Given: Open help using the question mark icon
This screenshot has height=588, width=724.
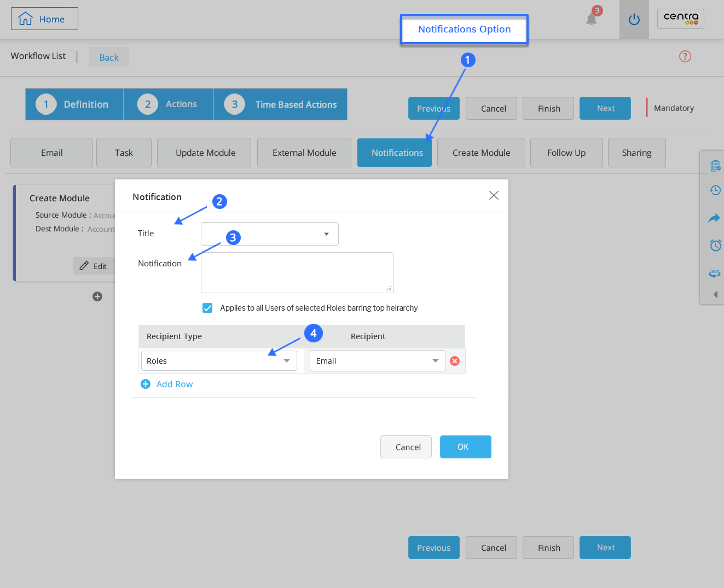Looking at the screenshot, I should (685, 56).
